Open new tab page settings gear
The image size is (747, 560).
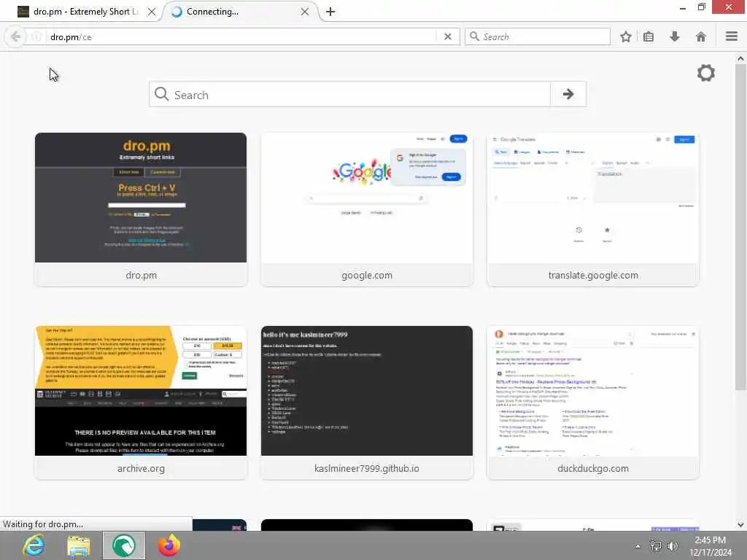point(705,73)
